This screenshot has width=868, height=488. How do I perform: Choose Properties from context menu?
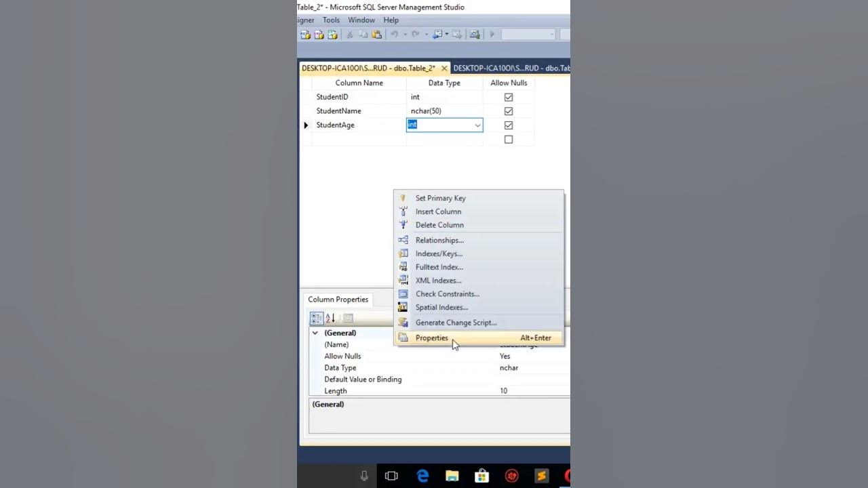coord(479,338)
